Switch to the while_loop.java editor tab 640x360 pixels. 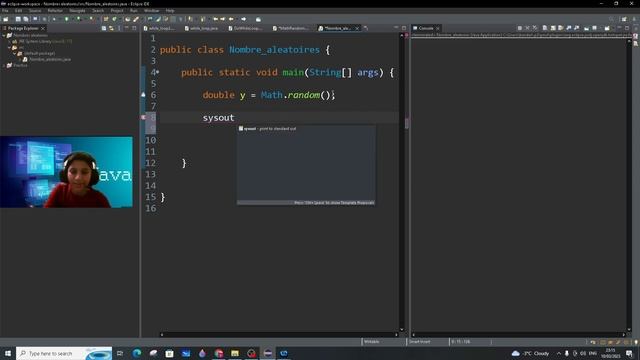tap(202, 28)
